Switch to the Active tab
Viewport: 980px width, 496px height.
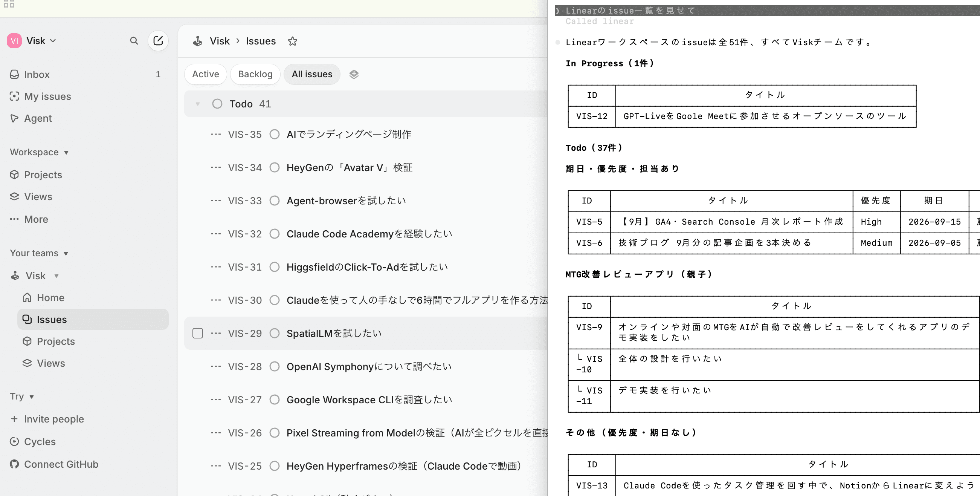[x=205, y=74]
